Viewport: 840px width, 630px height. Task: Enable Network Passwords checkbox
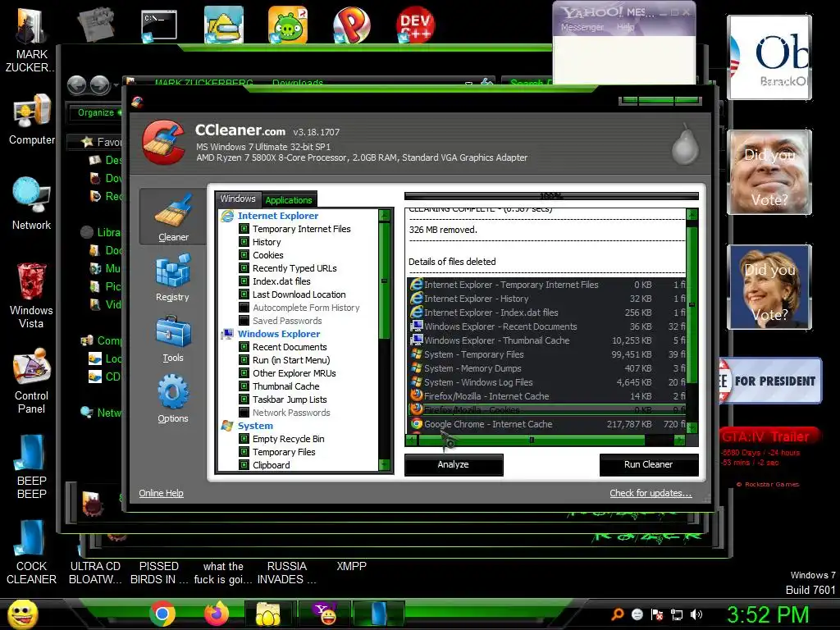tap(244, 413)
